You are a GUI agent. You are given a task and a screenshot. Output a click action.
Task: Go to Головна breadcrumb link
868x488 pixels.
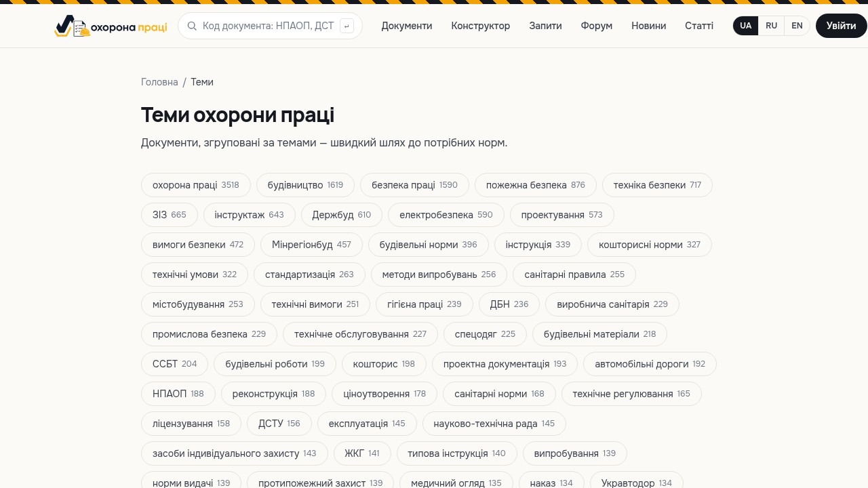(159, 82)
